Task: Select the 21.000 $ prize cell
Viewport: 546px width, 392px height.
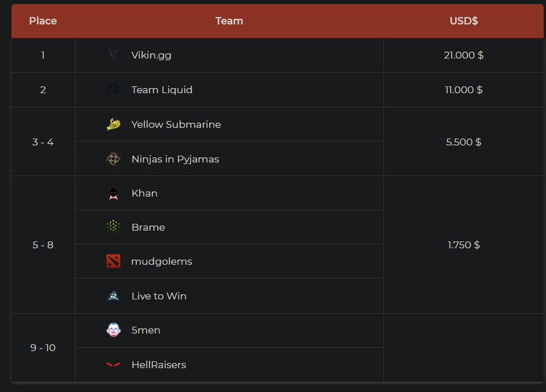Action: pyautogui.click(x=464, y=55)
